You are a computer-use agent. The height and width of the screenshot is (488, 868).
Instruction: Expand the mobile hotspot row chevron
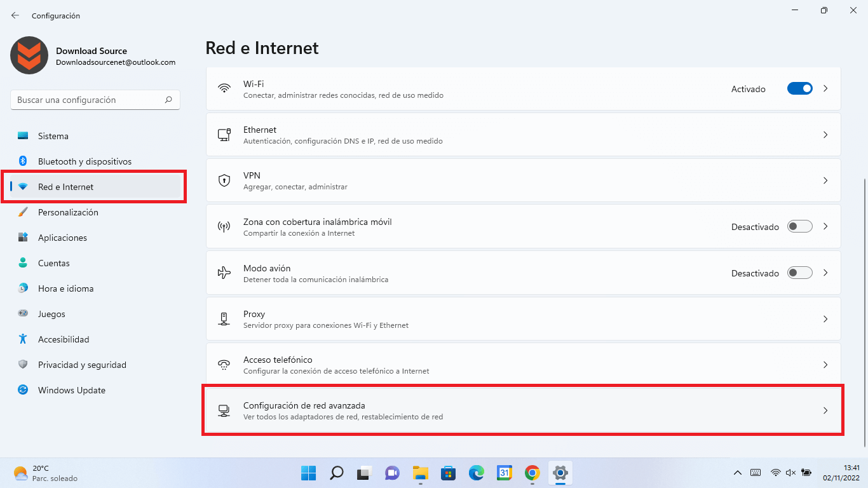pyautogui.click(x=825, y=227)
